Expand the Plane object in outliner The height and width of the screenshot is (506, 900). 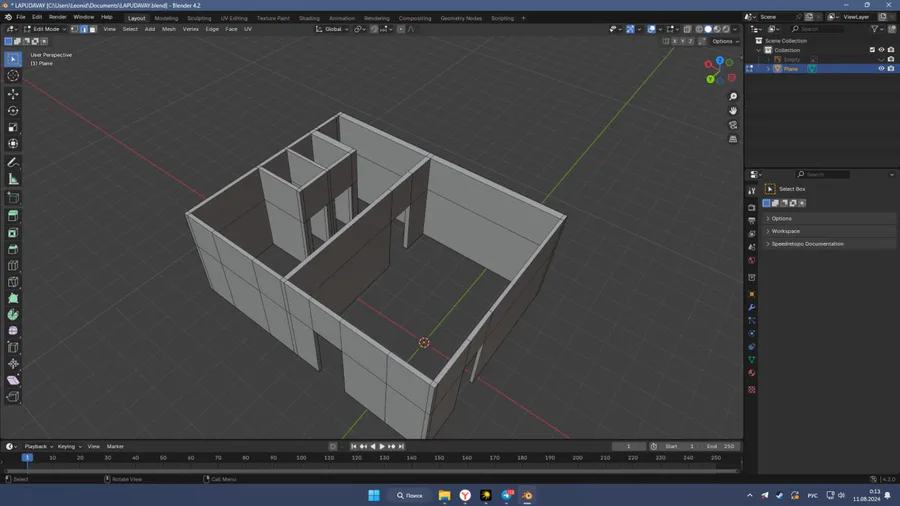coord(768,69)
